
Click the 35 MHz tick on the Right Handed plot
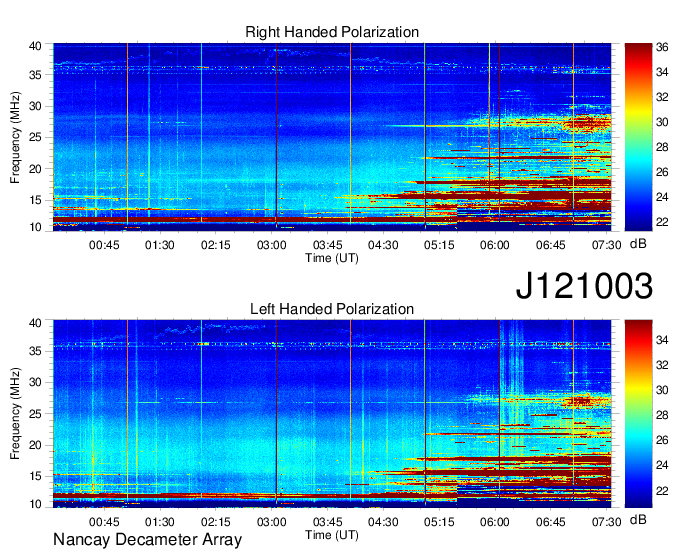35,75
